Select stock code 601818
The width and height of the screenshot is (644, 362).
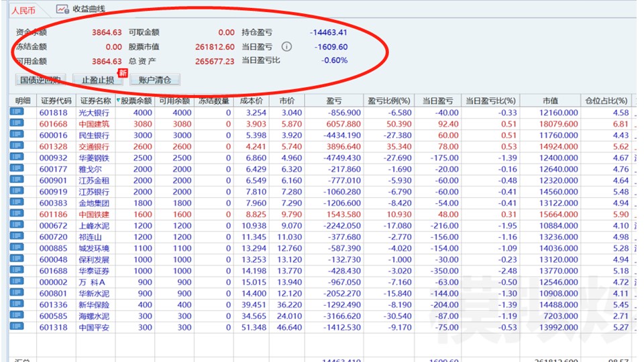(54, 113)
